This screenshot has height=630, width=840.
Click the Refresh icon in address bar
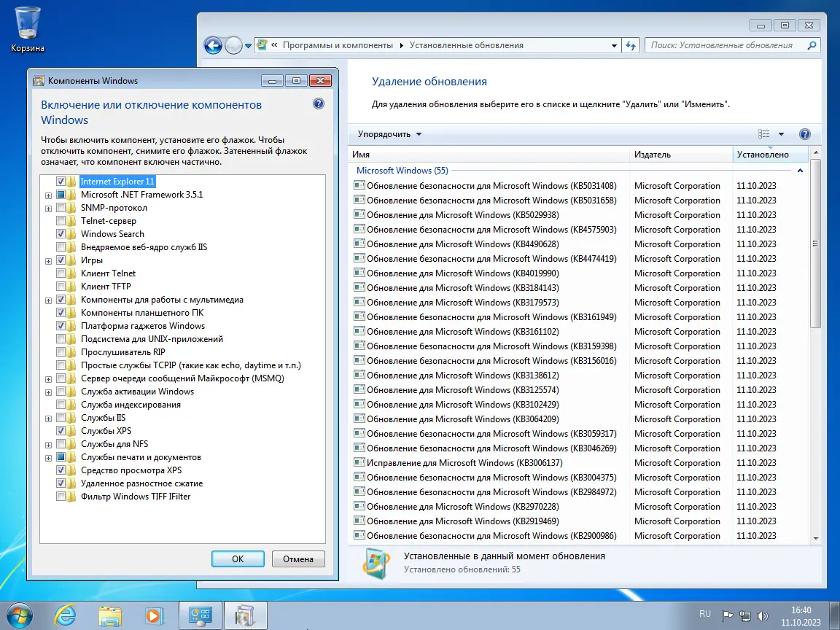(630, 44)
